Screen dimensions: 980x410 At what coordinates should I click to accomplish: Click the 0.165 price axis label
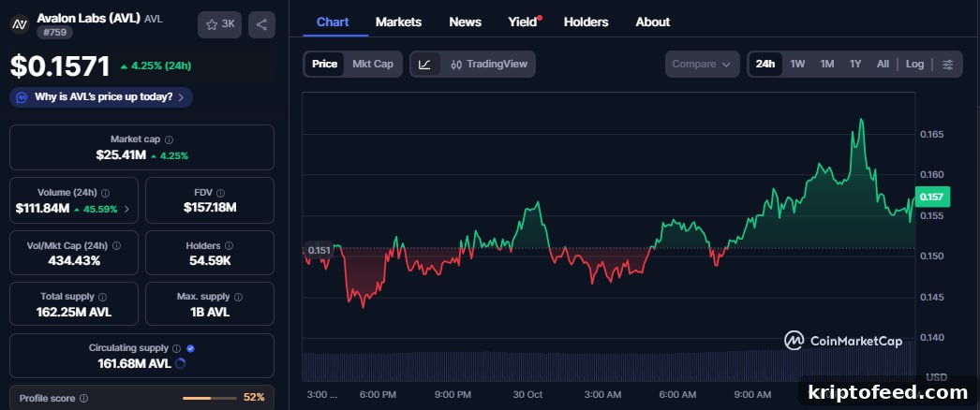[x=931, y=134]
